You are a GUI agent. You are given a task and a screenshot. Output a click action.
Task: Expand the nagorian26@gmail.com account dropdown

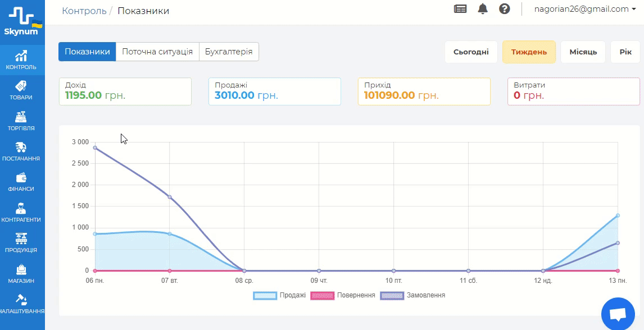coord(585,9)
